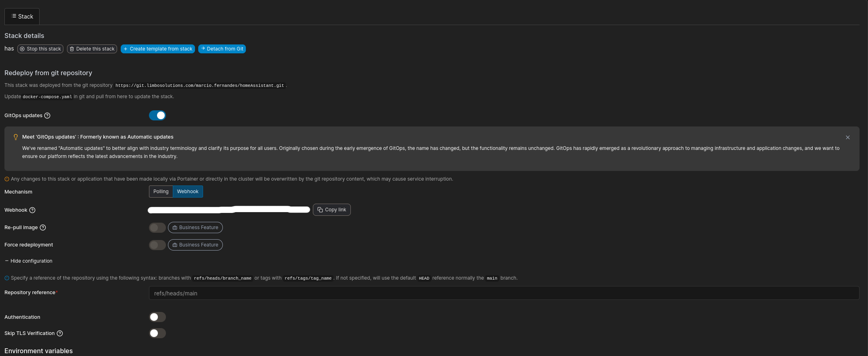Click the Skip TLS Verification help icon

click(x=60, y=333)
